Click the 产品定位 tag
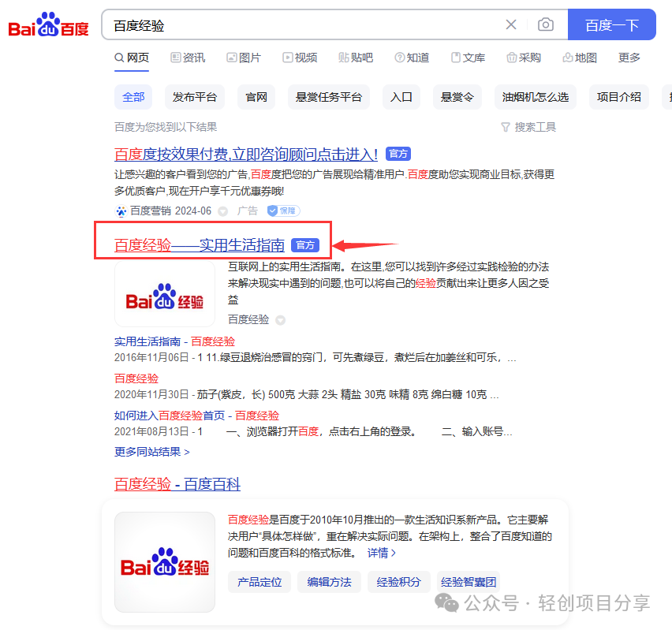This screenshot has height=630, width=672. 259,582
